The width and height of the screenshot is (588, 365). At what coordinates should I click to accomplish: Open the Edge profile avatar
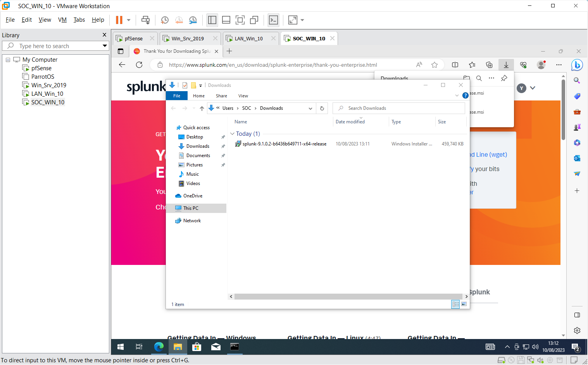point(541,65)
